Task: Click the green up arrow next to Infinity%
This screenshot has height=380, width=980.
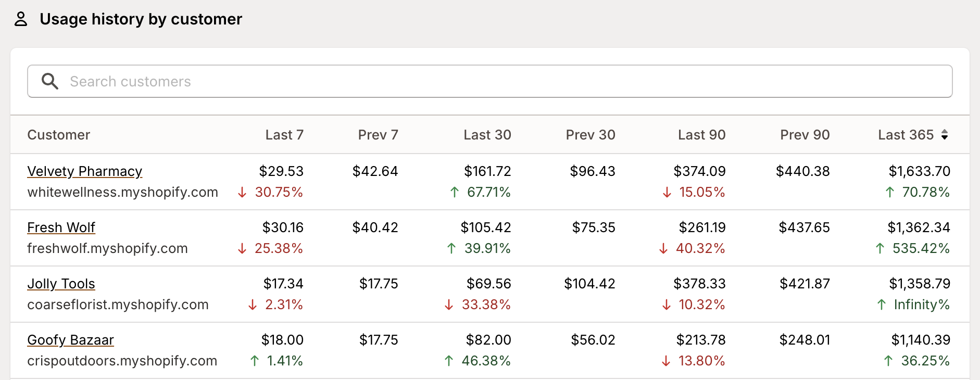Action: [x=882, y=305]
